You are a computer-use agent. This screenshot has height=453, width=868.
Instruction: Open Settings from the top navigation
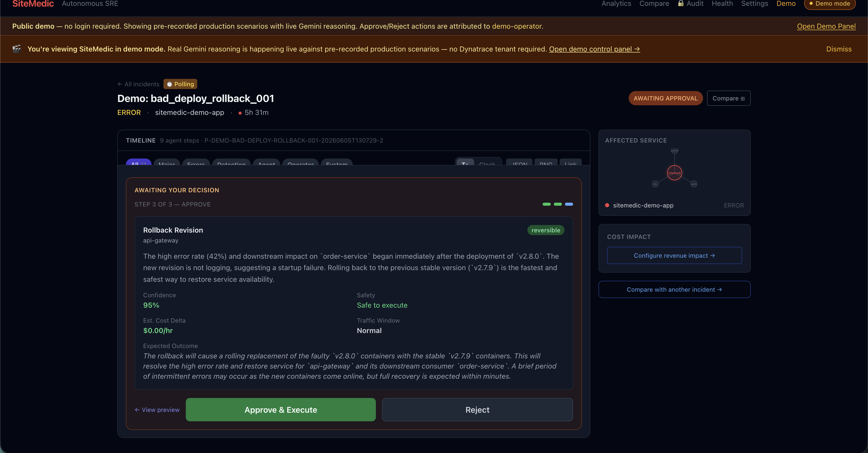[755, 4]
